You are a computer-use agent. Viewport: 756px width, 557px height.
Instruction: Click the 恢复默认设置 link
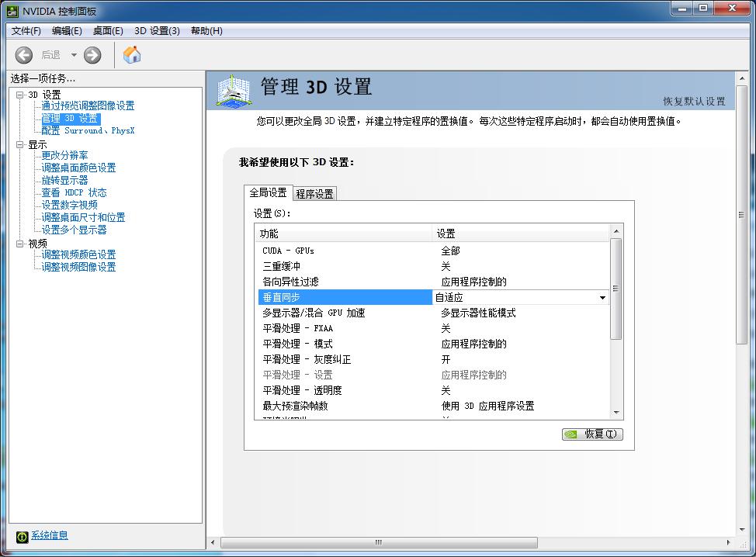click(694, 102)
